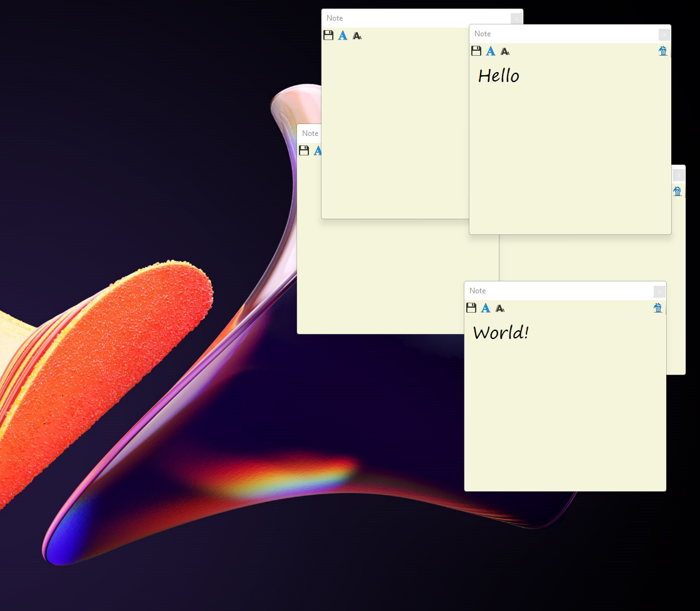
Task: Save the World! note with floppy icon
Action: pos(471,308)
